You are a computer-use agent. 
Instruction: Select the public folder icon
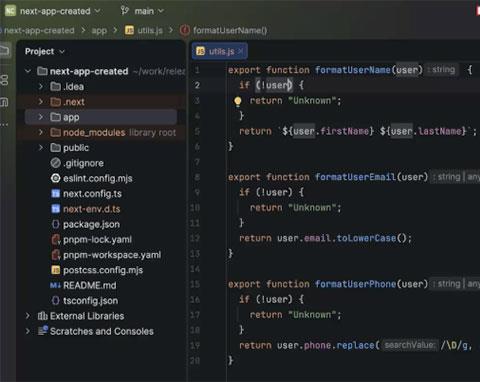pos(55,147)
